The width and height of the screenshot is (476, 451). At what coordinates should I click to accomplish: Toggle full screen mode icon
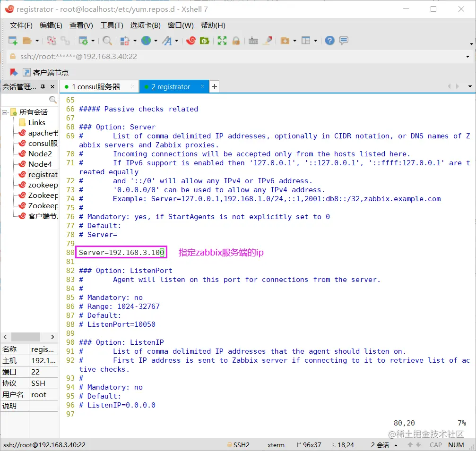222,40
